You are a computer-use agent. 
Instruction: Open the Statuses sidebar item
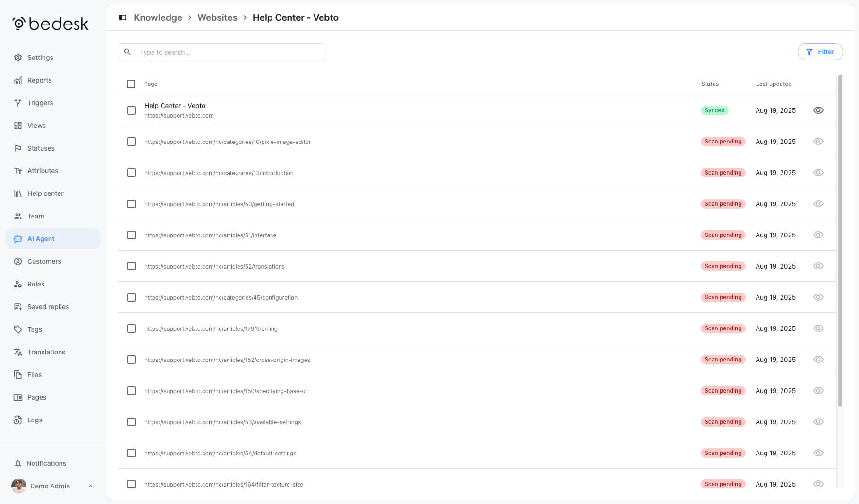[53, 148]
